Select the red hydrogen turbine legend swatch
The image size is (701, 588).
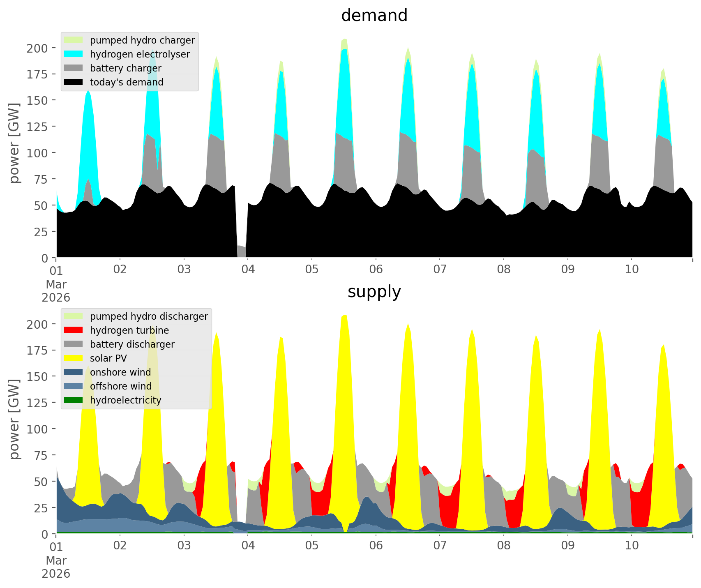[x=74, y=330]
